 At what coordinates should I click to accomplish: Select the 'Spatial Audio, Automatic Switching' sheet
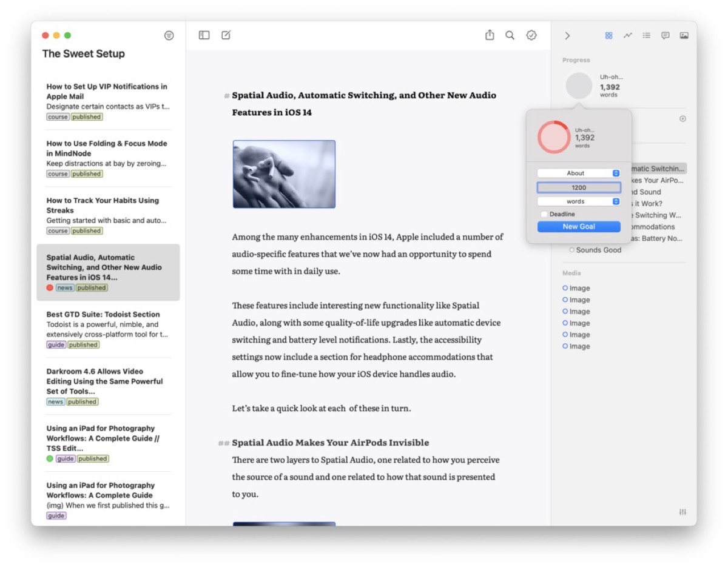(108, 273)
